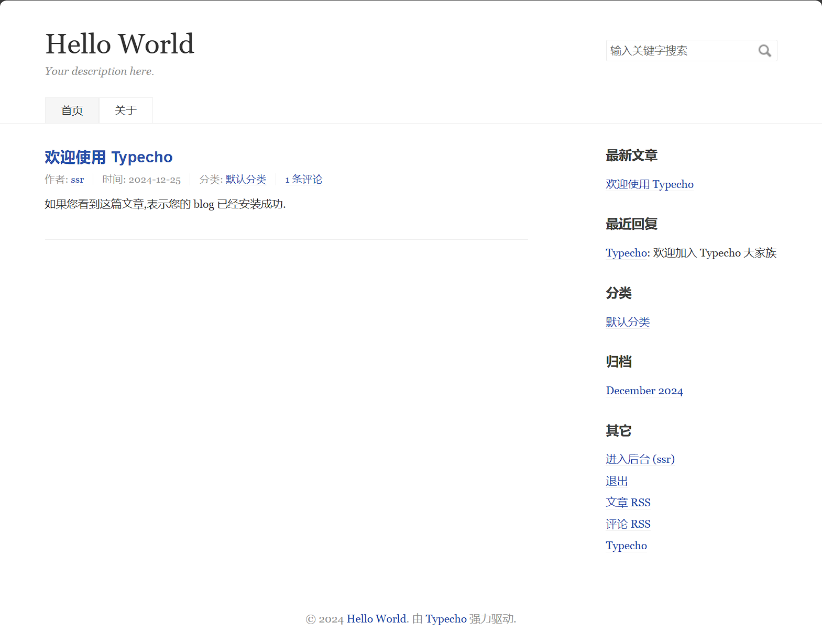Screen dimensions: 822x644
Task: Open the 欢迎使用 Typecho post title
Action: [x=108, y=157]
